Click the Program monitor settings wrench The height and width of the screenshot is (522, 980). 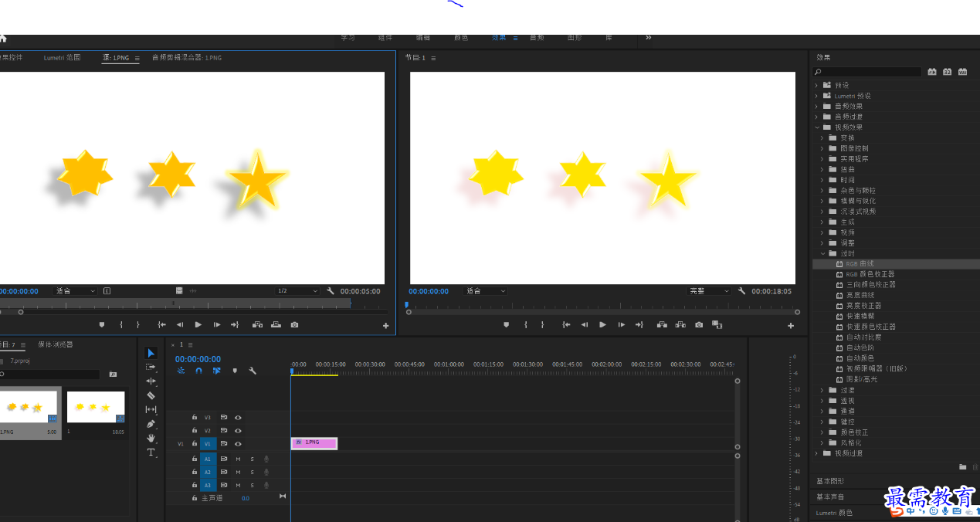741,291
